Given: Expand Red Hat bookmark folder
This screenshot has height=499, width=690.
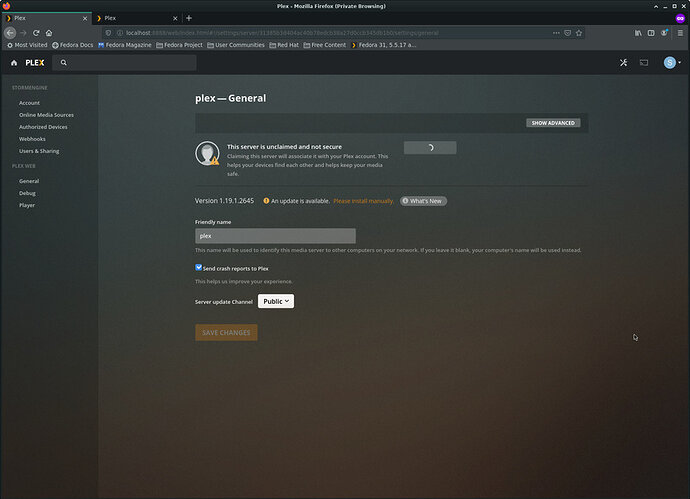Looking at the screenshot, I should [x=284, y=45].
